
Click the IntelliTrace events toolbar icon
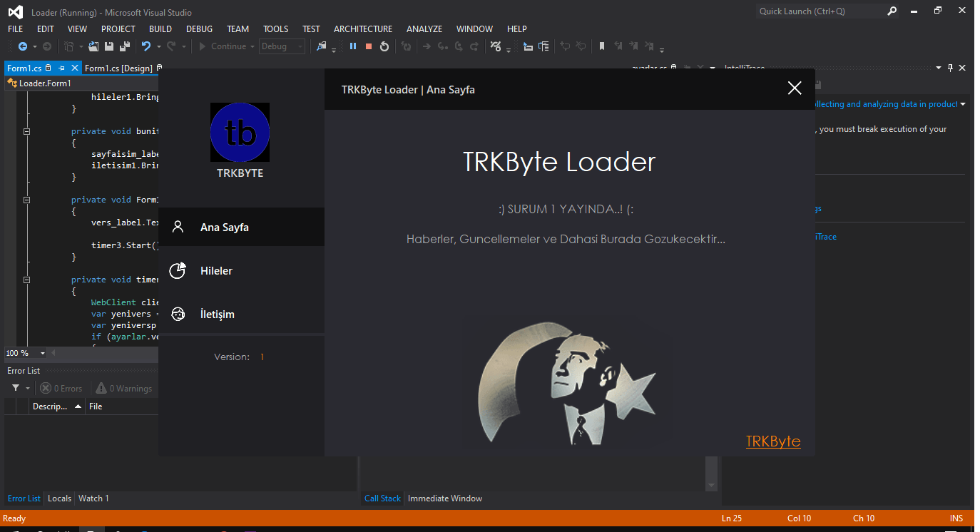pos(496,46)
